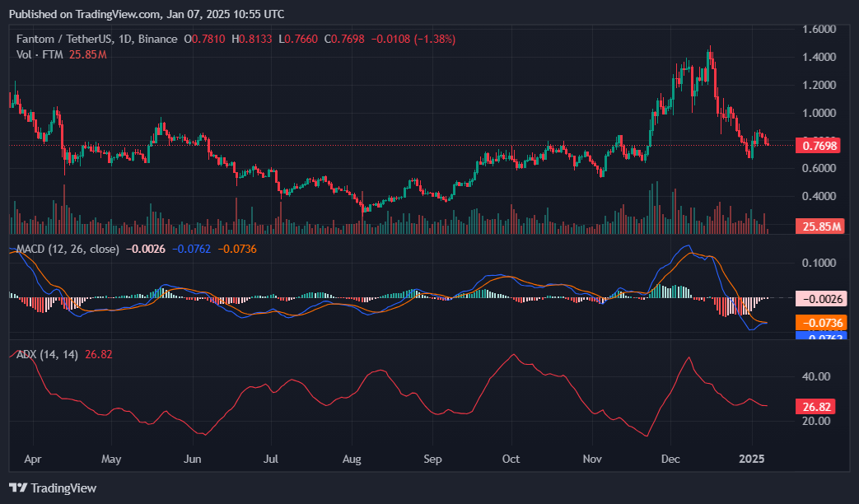
Task: Click the TradingView logo at bottom left
Action: click(x=53, y=488)
